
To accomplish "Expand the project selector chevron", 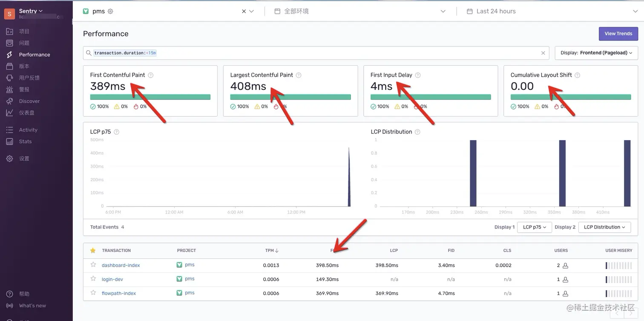I will 251,12.
